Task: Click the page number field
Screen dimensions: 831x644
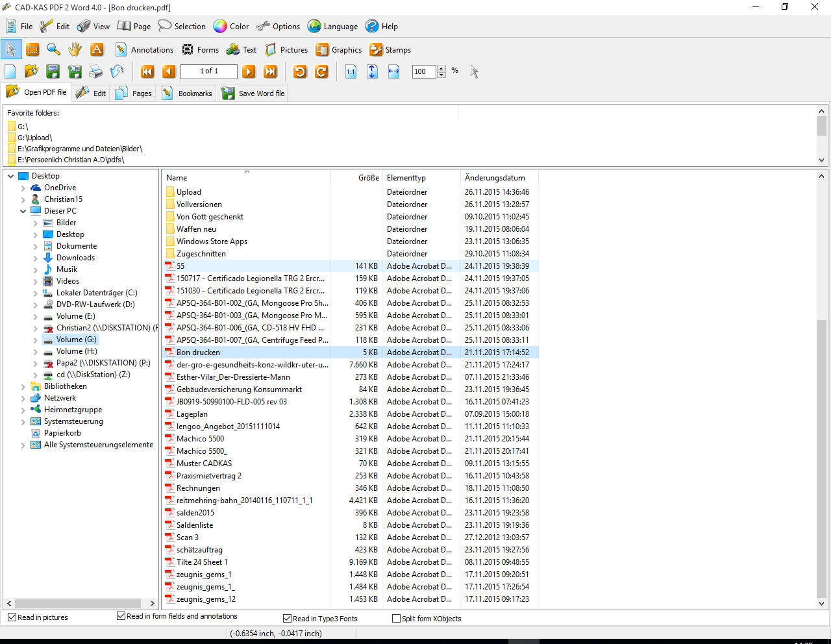Action: click(x=209, y=71)
